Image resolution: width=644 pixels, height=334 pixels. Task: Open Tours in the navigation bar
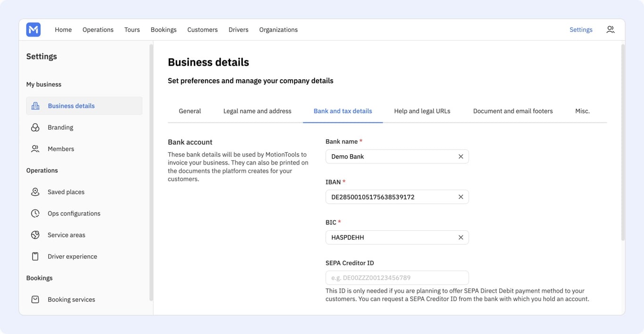132,30
